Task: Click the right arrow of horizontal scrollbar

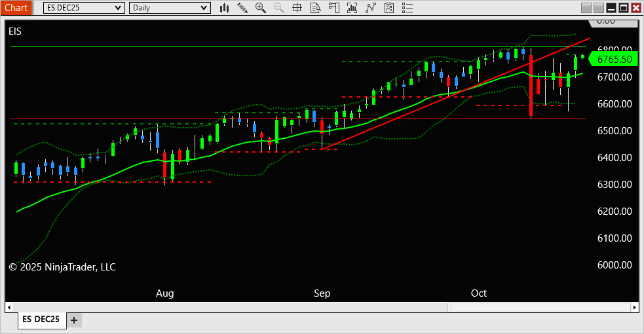Action: pos(635,307)
